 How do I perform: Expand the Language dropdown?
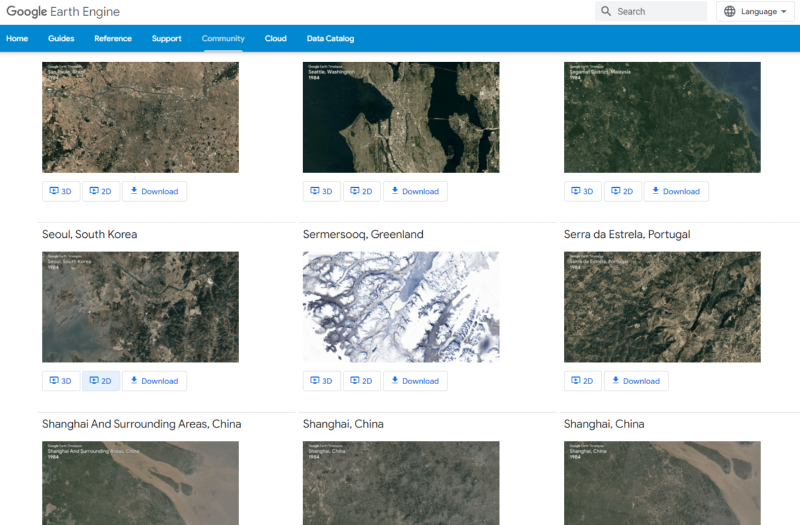755,12
